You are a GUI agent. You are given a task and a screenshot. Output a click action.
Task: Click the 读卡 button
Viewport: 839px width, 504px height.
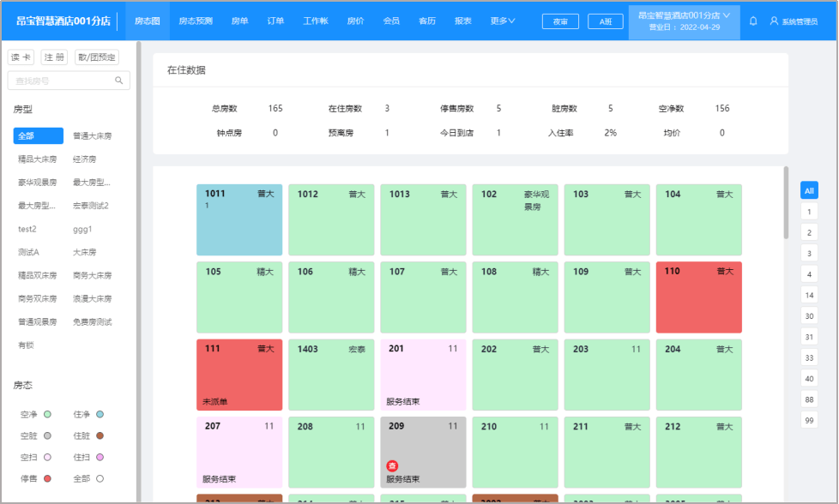21,57
